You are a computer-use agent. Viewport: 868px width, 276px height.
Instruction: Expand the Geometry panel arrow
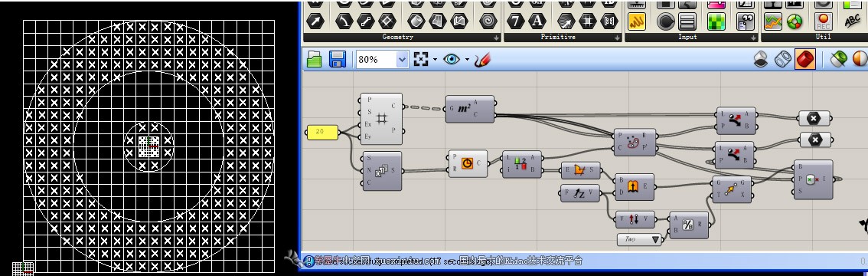(497, 38)
